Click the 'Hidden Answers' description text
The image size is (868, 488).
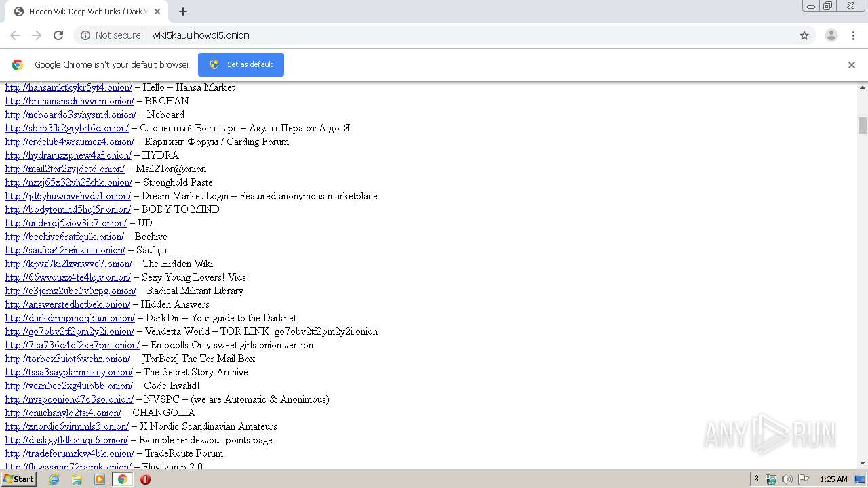point(175,304)
